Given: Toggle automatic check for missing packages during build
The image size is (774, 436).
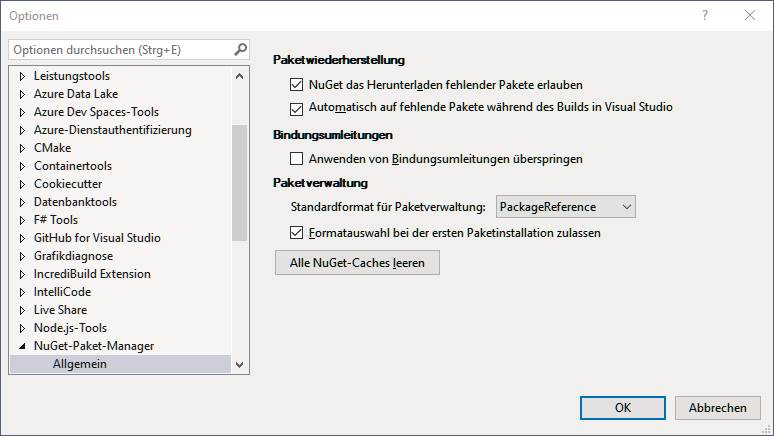Looking at the screenshot, I should 296,109.
